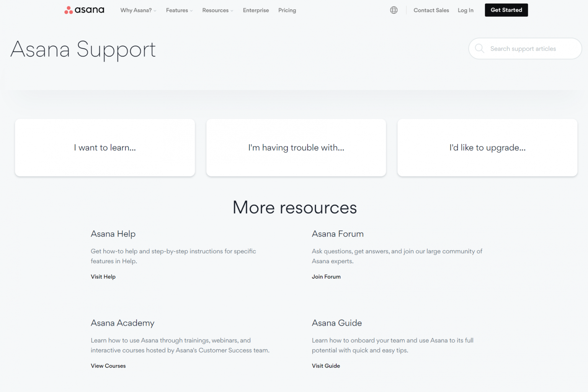Open the Pricing page
Image resolution: width=588 pixels, height=392 pixels.
coord(287,10)
